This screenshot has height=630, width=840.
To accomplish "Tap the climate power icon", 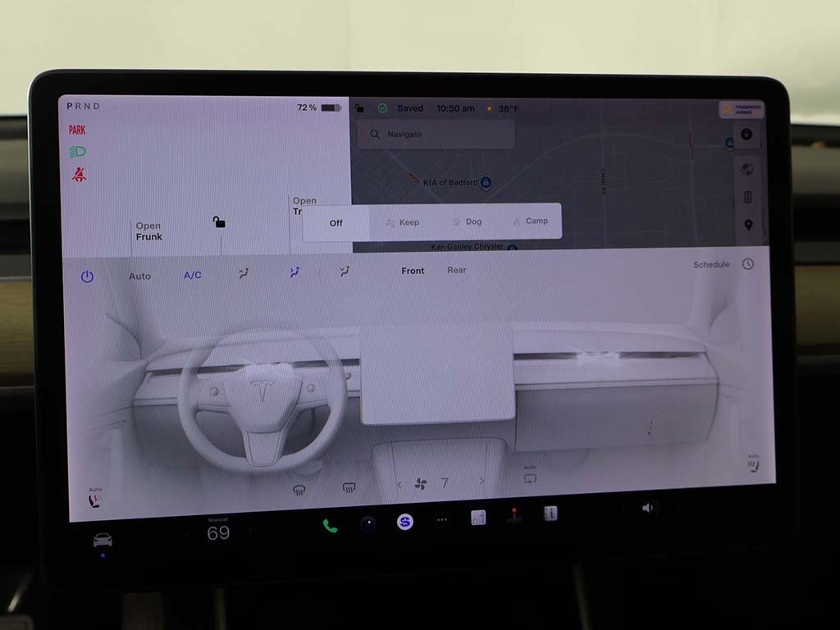I will (87, 276).
